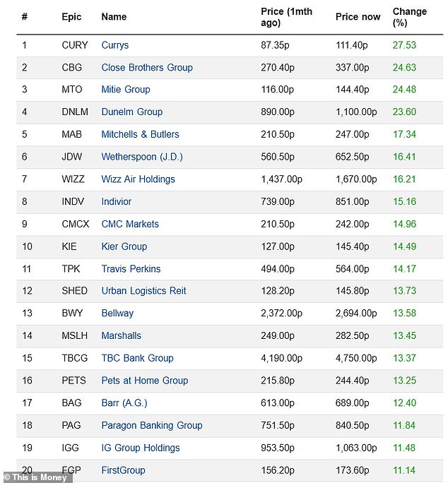Open Mitie Group stock page
Viewport: 448px width, 483px height.
pyautogui.click(x=126, y=90)
